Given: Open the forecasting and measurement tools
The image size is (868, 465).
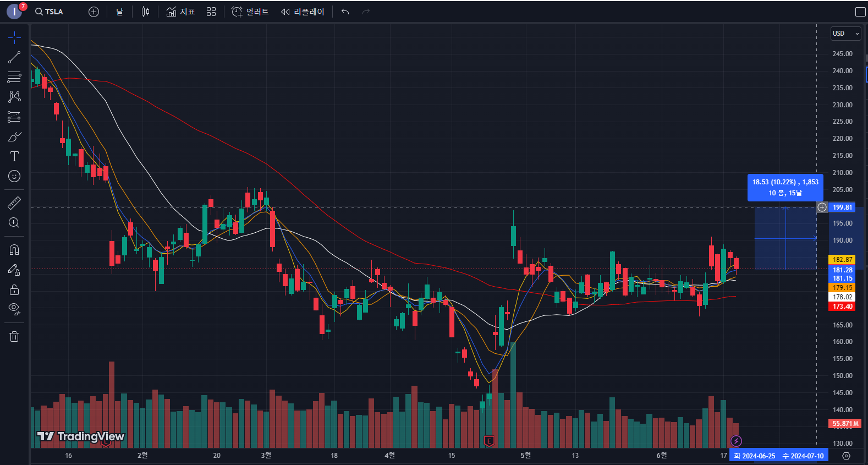Looking at the screenshot, I should (14, 117).
